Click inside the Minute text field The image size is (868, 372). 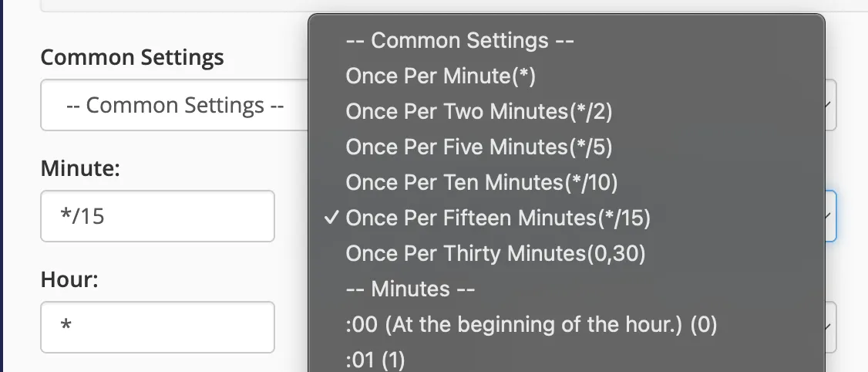pyautogui.click(x=157, y=216)
